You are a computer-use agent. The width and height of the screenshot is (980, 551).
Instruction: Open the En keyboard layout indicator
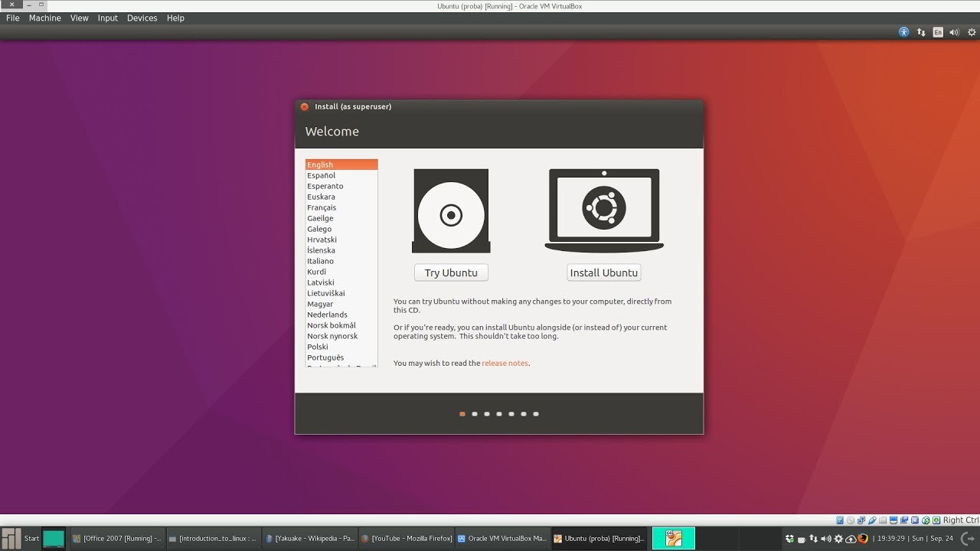pos(938,32)
